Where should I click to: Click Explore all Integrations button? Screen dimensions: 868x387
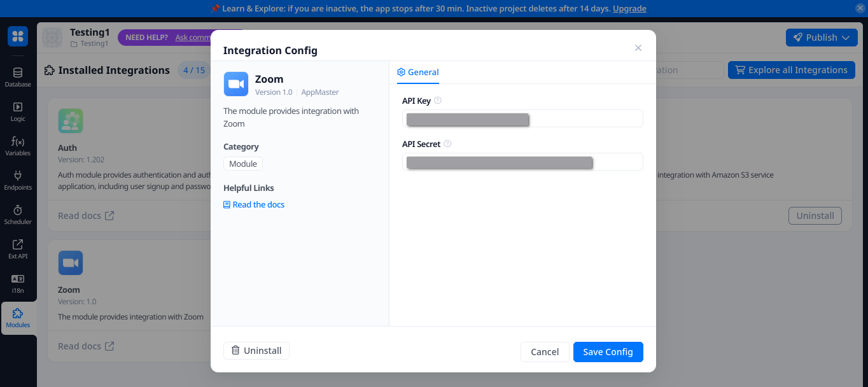792,70
